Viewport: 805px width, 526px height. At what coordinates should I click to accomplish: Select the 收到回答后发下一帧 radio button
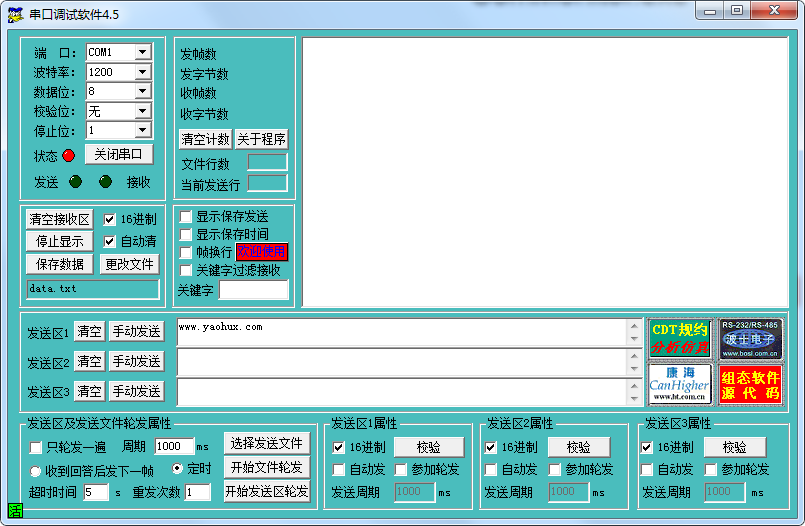tap(36, 471)
